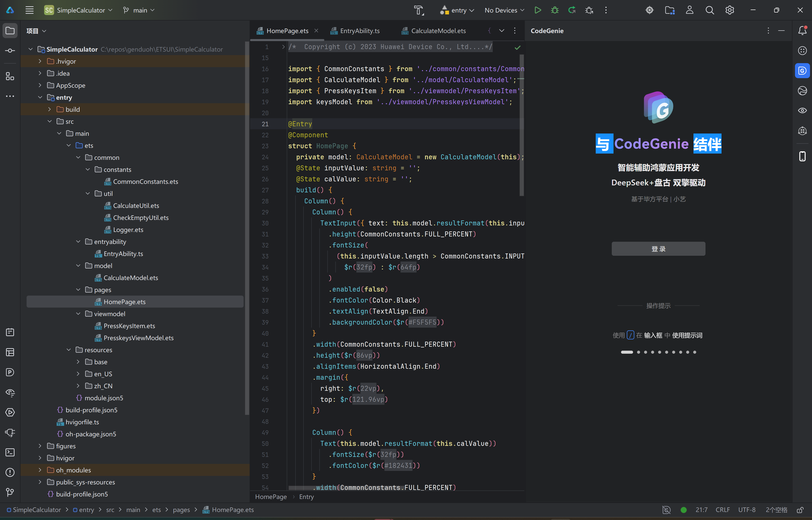Click the #F5F5F5 color resource on line 39
Image resolution: width=812 pixels, height=520 pixels.
tap(422, 322)
